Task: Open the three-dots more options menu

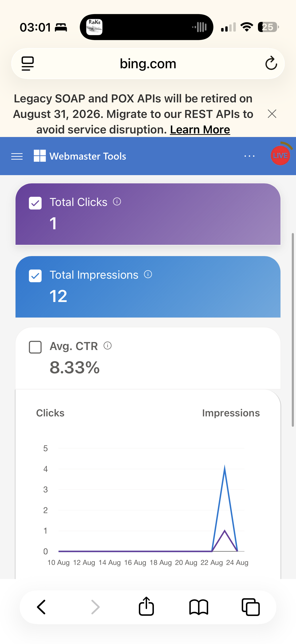Action: (249, 156)
